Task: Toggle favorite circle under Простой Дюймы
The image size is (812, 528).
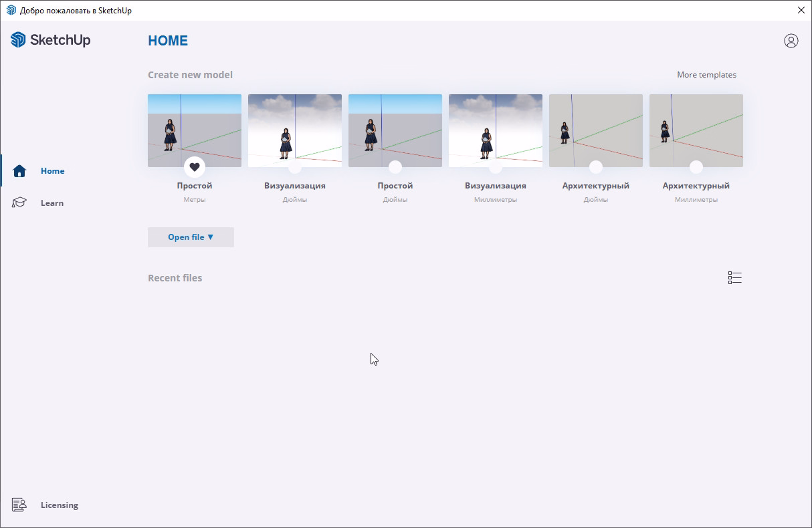Action: (395, 167)
